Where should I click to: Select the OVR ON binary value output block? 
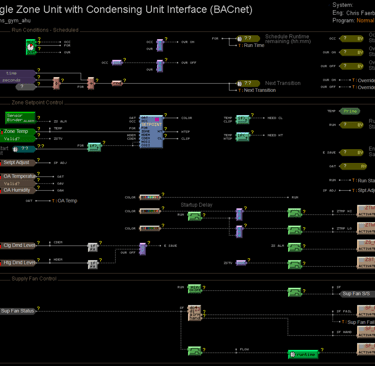(x=351, y=52)
